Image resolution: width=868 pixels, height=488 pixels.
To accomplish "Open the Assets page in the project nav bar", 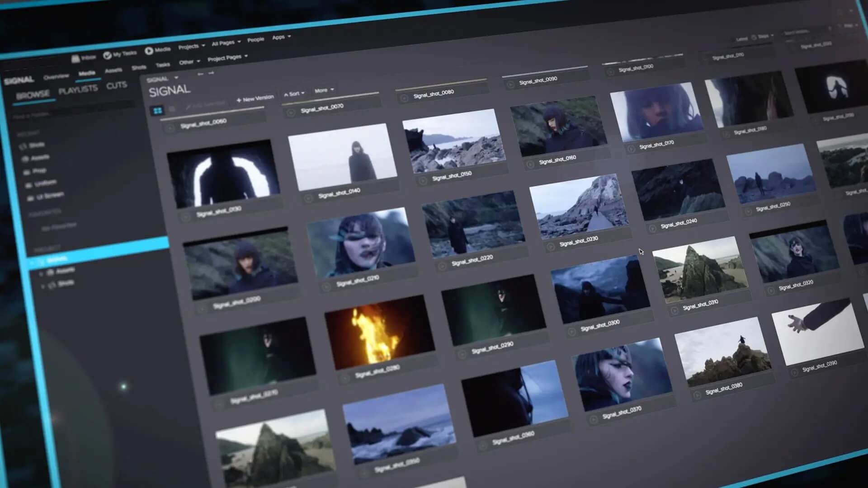I will [x=113, y=70].
